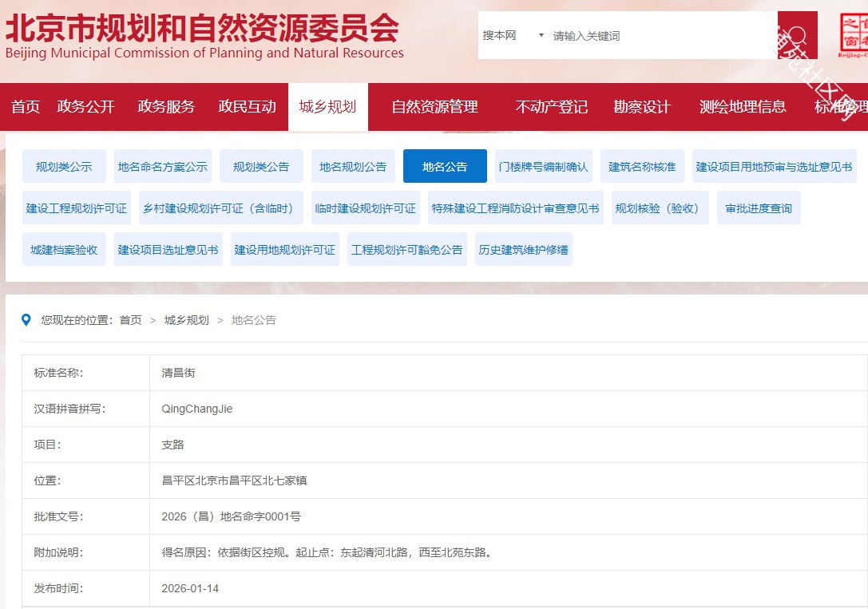The image size is (868, 609).
Task: Click the blue location pin icon
Action: tap(26, 320)
